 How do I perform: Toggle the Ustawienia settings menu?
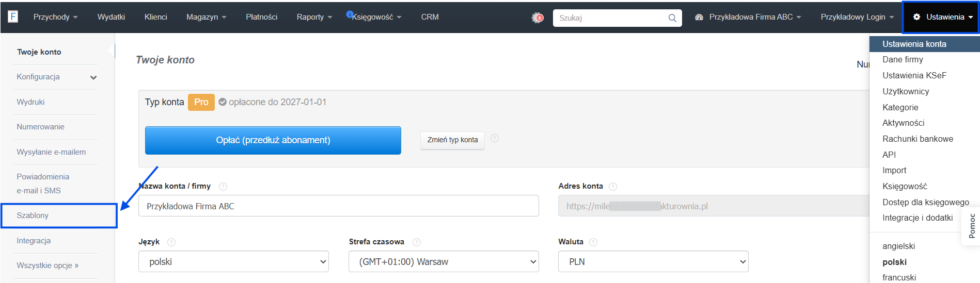coord(941,17)
